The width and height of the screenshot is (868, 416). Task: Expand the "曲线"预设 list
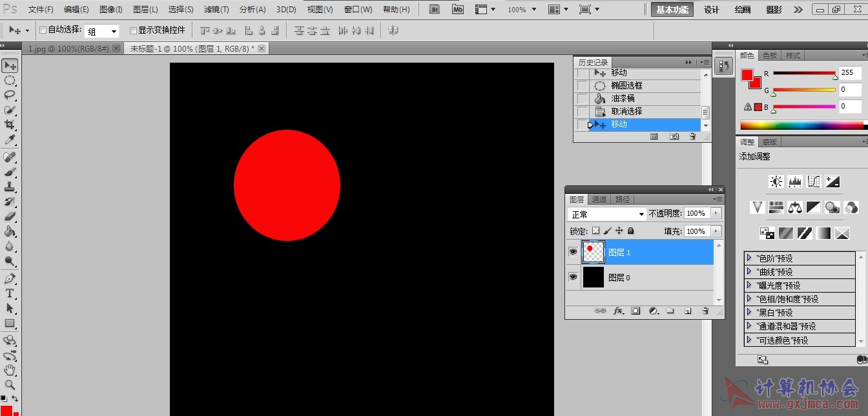click(749, 271)
